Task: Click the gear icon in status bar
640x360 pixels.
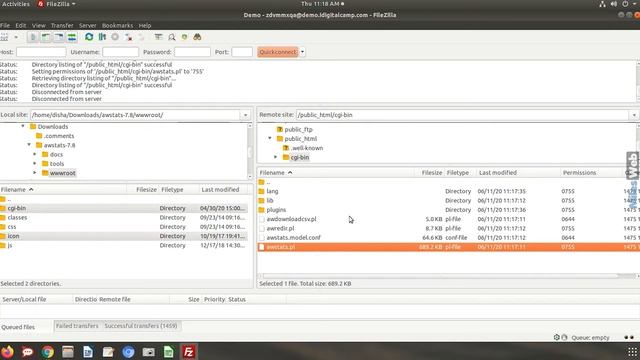Action: click(556, 337)
